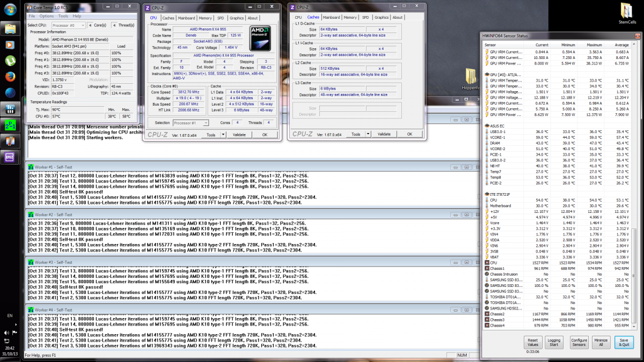Switch to Core Temp via its taskbar icon
Screen dimensions: 644x362
10,141
